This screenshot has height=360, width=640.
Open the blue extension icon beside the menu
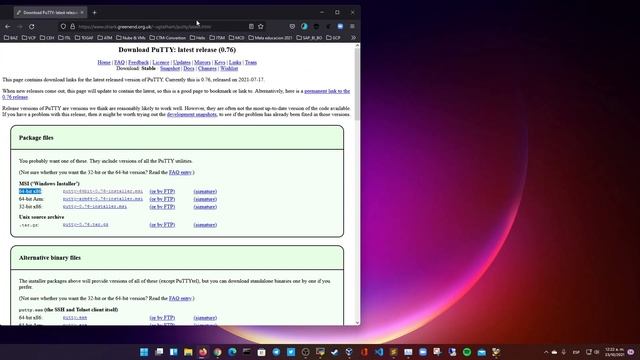pos(340,27)
